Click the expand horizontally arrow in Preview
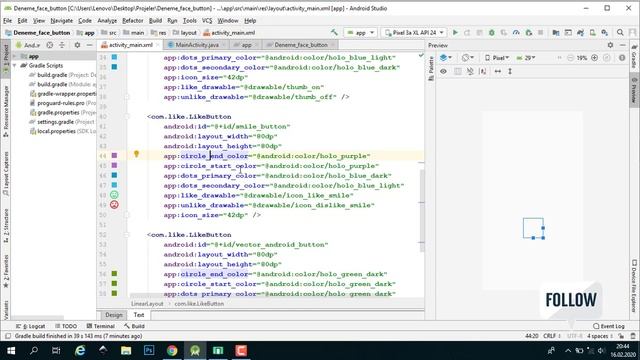The image size is (640, 360). coord(498,71)
